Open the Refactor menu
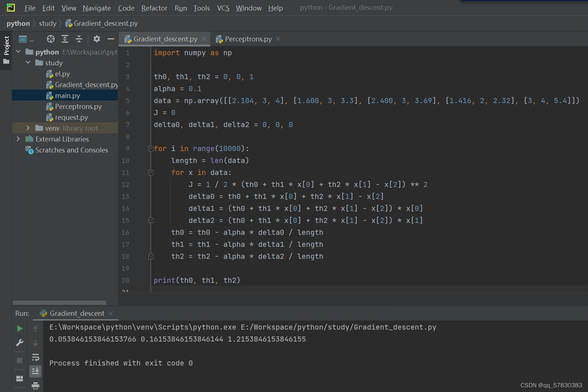Screen dimensions: 588x392 coord(154,8)
